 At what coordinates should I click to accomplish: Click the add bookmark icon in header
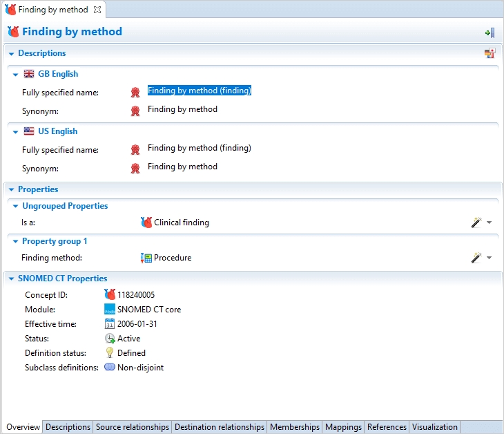click(490, 32)
